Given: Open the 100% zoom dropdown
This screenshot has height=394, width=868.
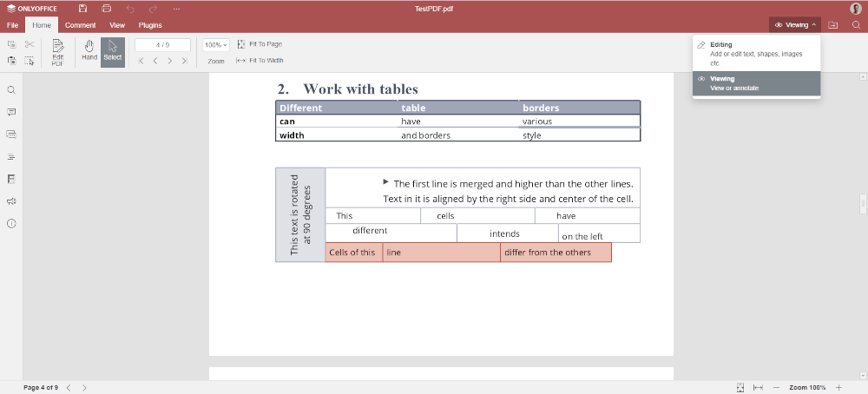Looking at the screenshot, I should 215,44.
